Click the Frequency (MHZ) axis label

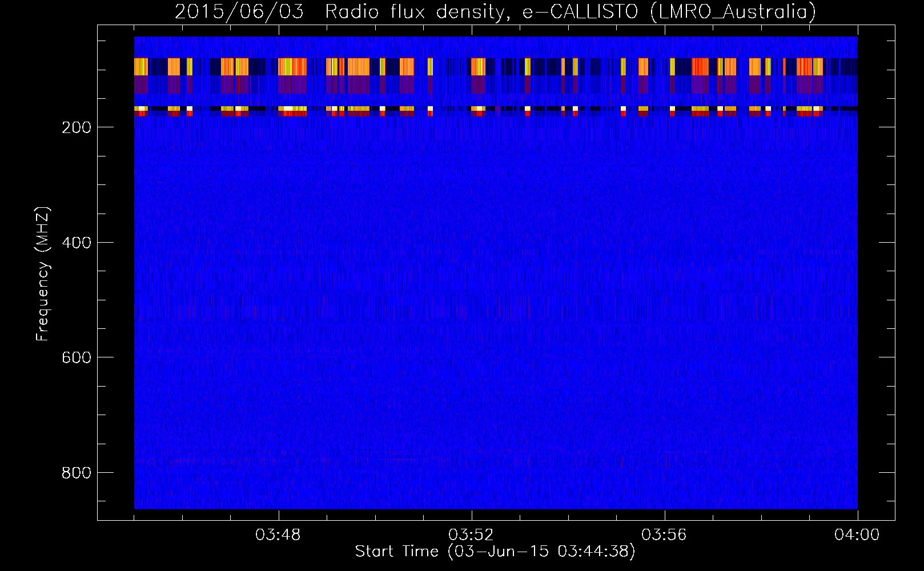[x=43, y=274]
